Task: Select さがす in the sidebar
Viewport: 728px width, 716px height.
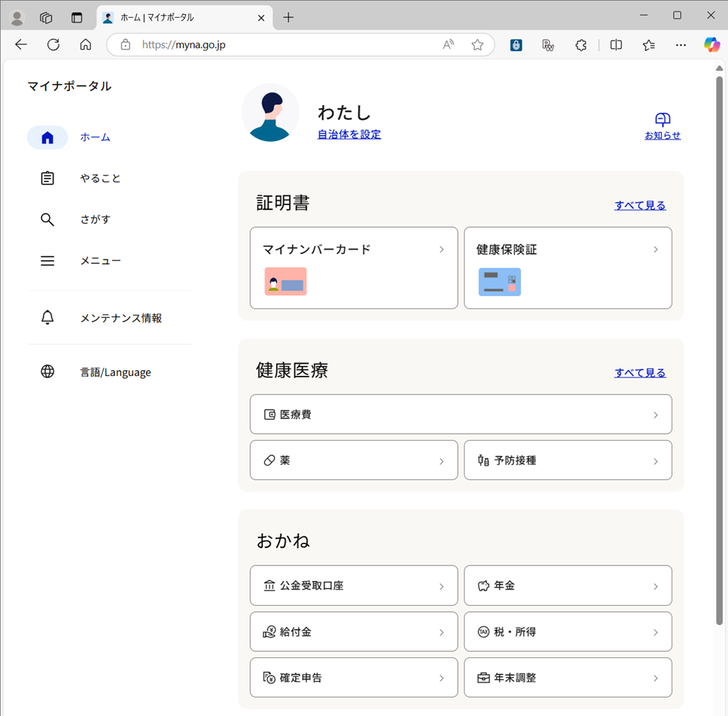Action: pos(95,220)
